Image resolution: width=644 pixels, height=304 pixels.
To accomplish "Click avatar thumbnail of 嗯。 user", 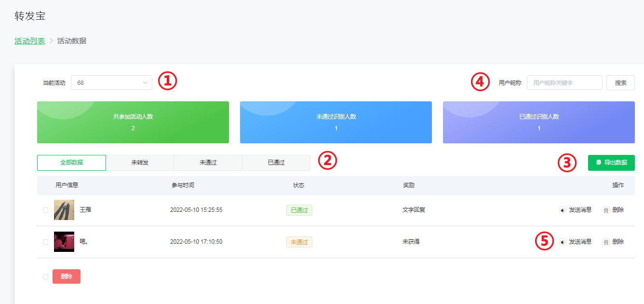I will 64,242.
